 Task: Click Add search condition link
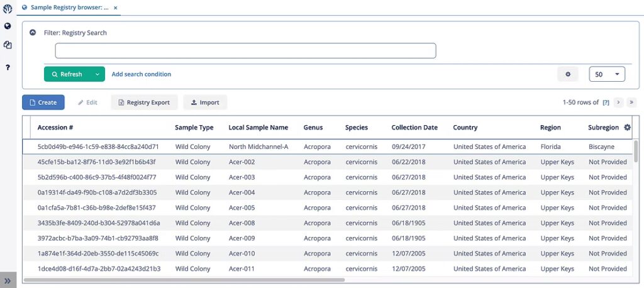[x=141, y=74]
